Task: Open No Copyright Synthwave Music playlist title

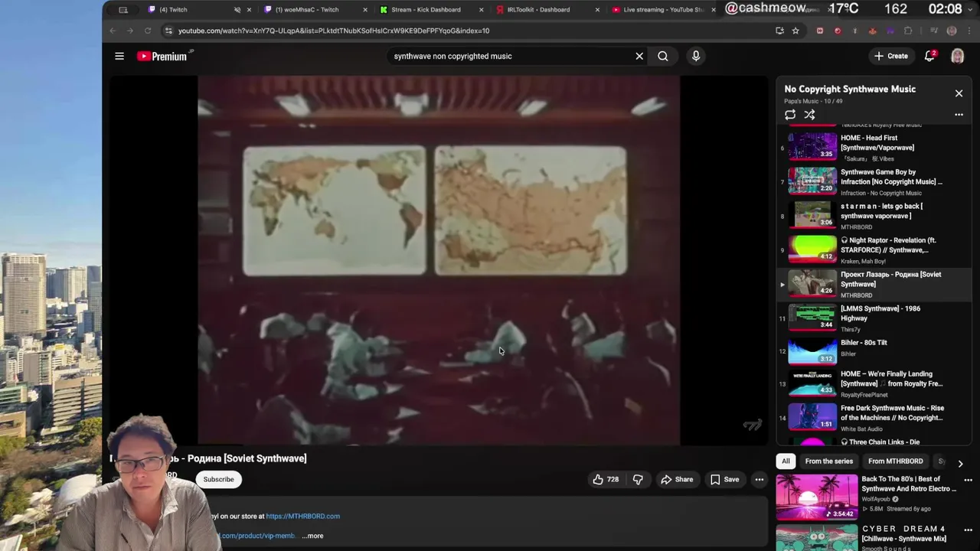Action: coord(850,89)
